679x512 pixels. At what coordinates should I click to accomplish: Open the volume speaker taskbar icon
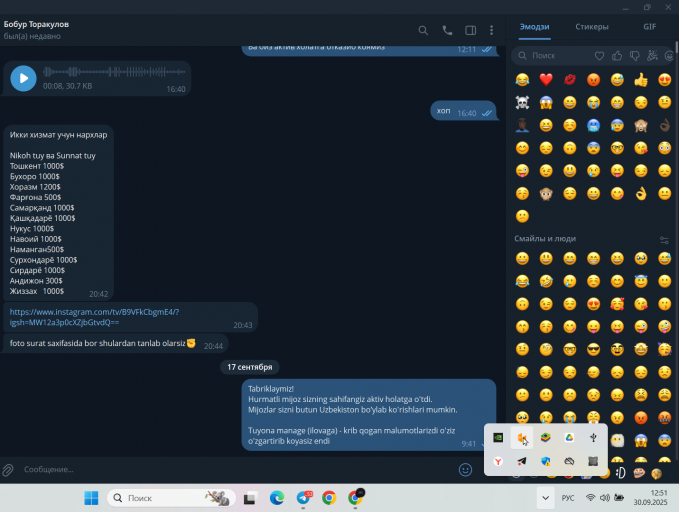pyautogui.click(x=605, y=498)
